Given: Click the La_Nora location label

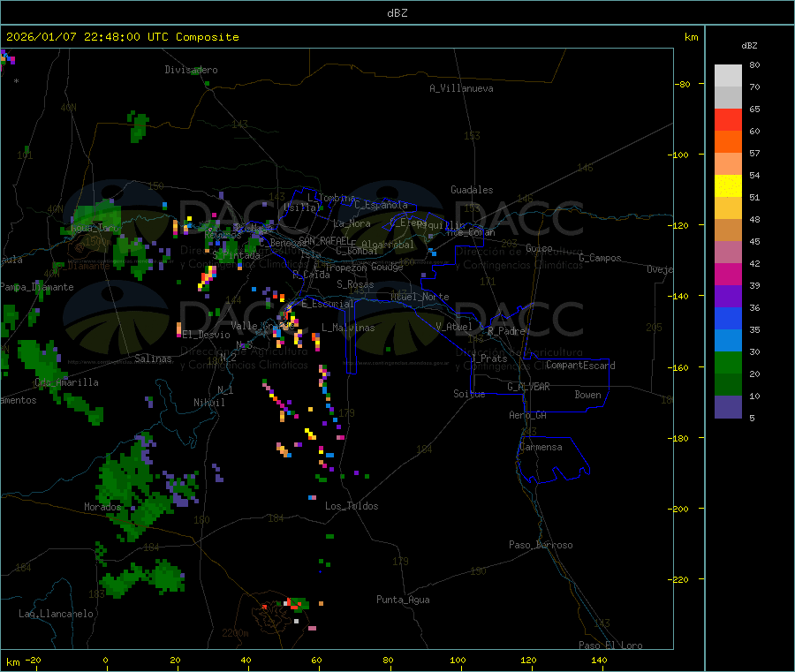Looking at the screenshot, I should (x=352, y=223).
